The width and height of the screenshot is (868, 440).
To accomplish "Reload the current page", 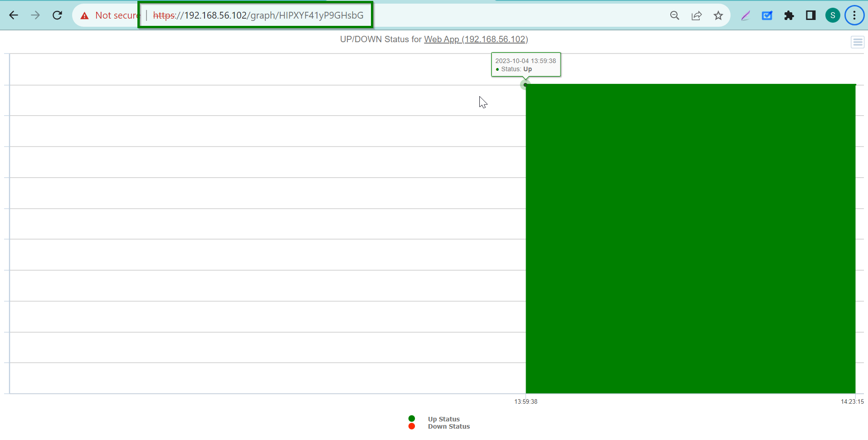I will point(57,15).
